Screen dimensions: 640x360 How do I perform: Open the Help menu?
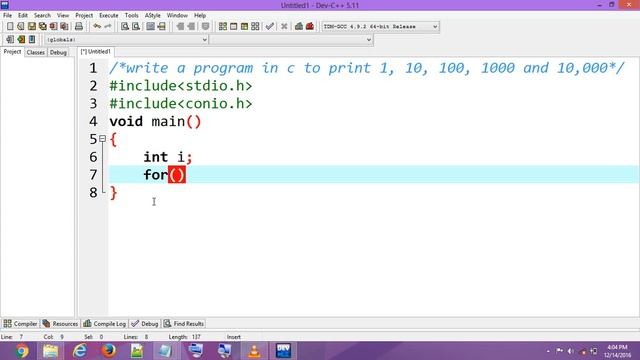(200, 16)
